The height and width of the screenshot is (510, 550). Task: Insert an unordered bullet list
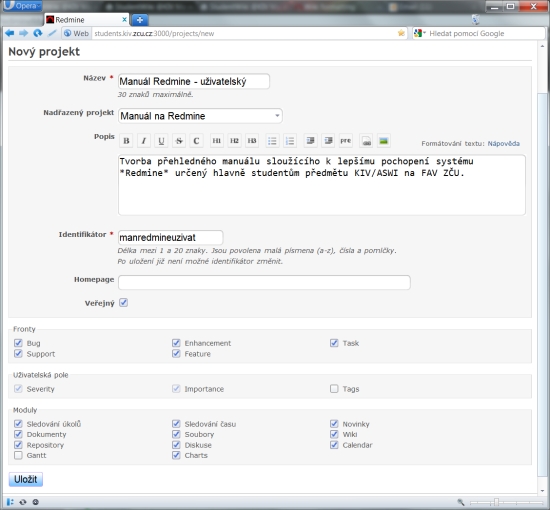272,141
